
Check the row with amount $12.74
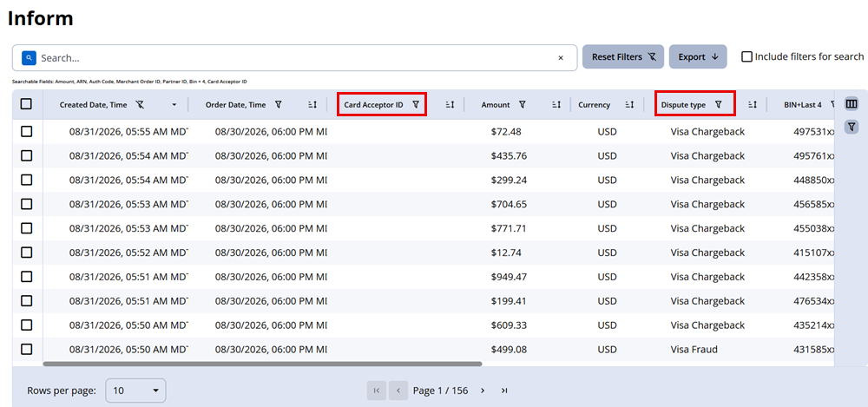pyautogui.click(x=26, y=253)
